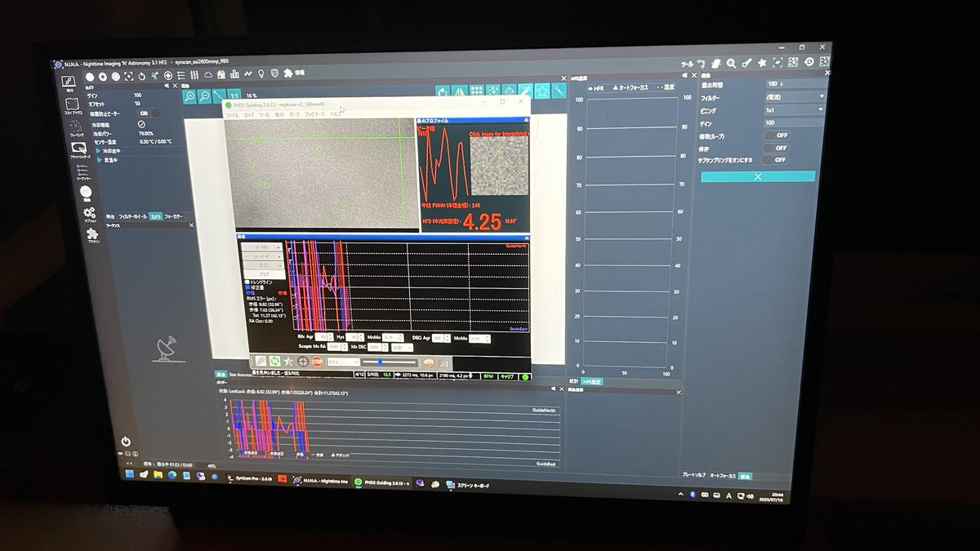Switch to the Focuser tab
This screenshot has width=980, height=551.
point(173,216)
